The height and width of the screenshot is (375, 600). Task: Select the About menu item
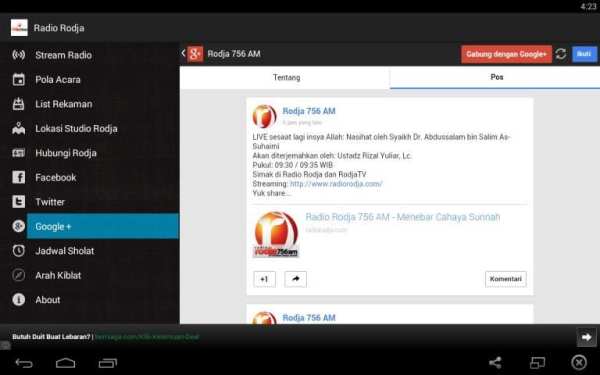(90, 300)
